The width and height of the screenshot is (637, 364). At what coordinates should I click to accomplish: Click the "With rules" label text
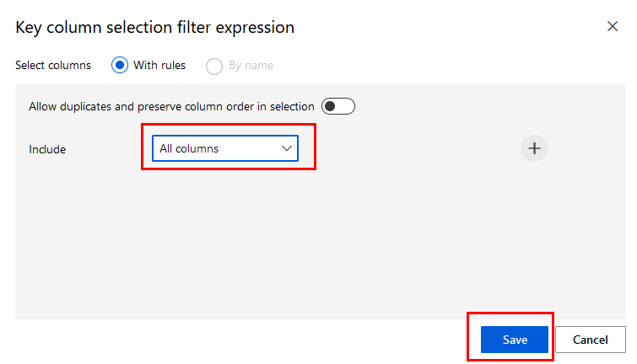click(x=159, y=65)
